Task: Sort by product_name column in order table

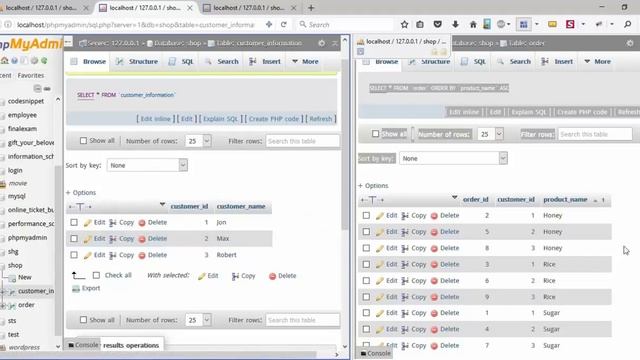Action: (x=565, y=200)
